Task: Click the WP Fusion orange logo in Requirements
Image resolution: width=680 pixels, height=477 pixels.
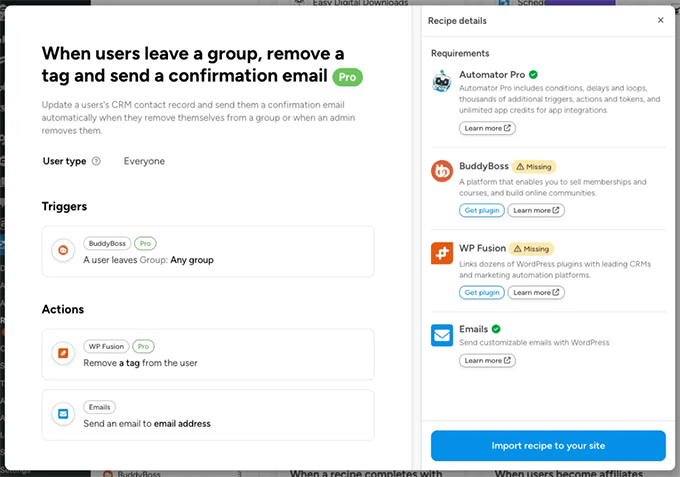Action: coord(442,253)
